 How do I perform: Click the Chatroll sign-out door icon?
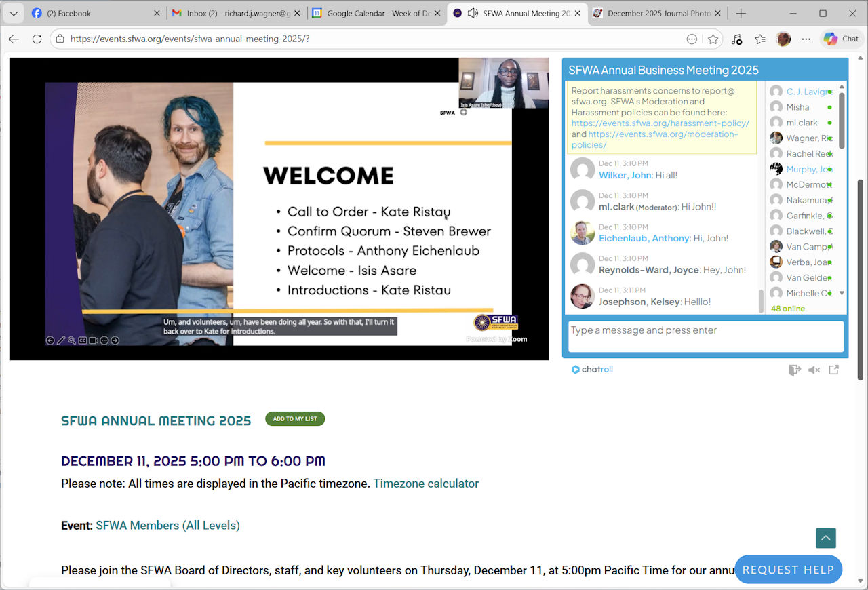794,370
